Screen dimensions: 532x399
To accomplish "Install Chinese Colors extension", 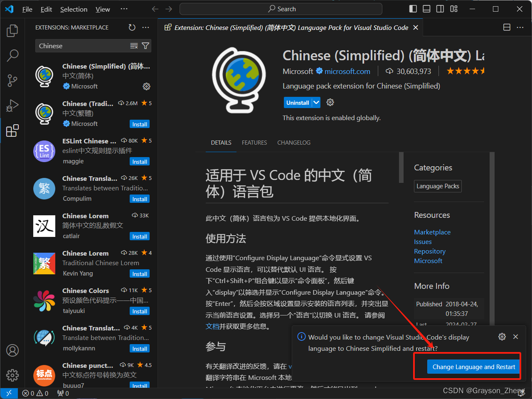I will coord(140,311).
